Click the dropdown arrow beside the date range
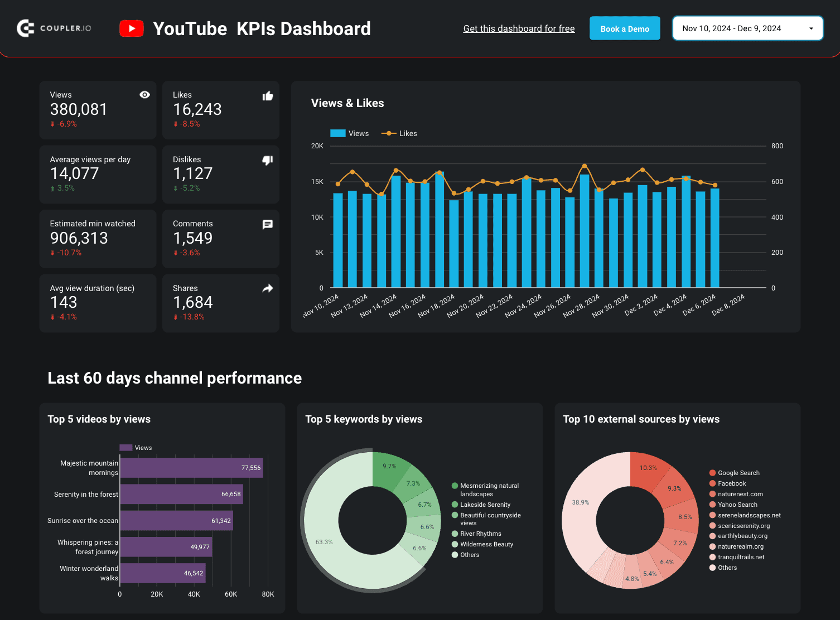Viewport: 840px width, 620px height. click(x=812, y=28)
